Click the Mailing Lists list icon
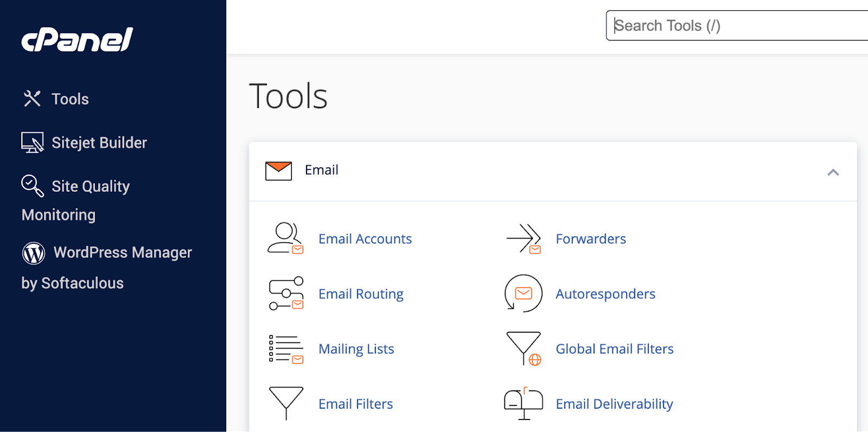The height and width of the screenshot is (432, 868). click(286, 349)
